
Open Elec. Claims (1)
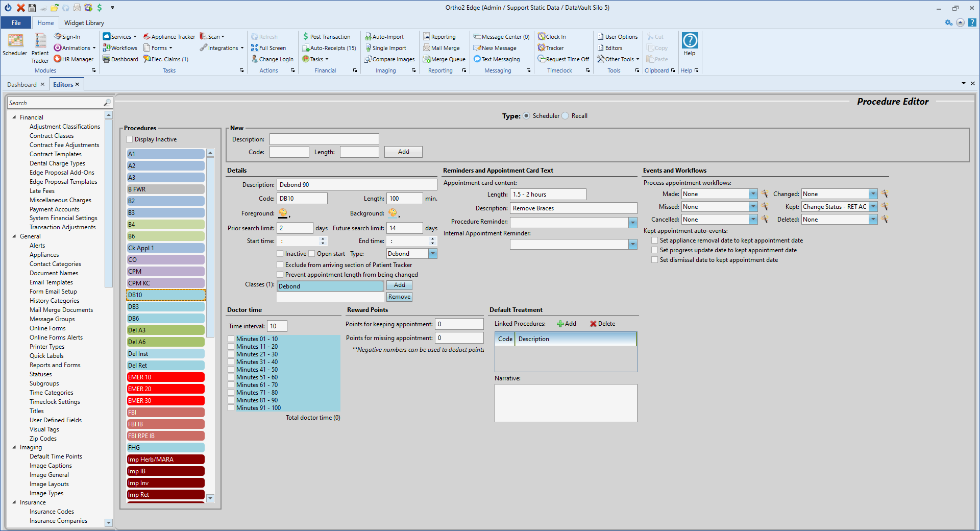click(166, 59)
